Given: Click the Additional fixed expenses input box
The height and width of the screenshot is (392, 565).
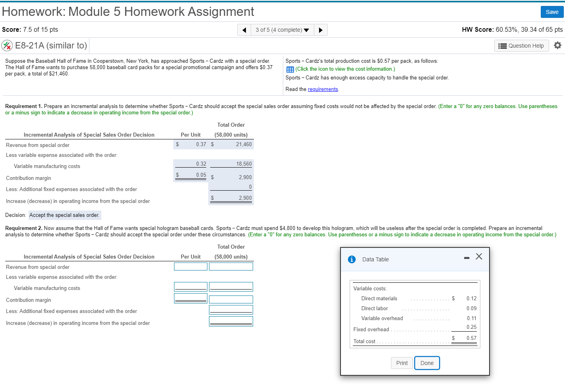Looking at the screenshot, I should click(231, 309).
